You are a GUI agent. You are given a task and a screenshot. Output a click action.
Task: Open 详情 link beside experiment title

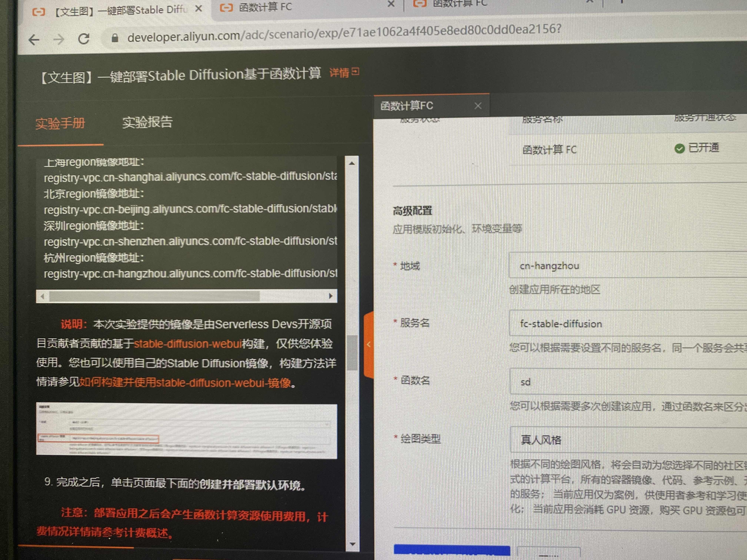coord(339,73)
